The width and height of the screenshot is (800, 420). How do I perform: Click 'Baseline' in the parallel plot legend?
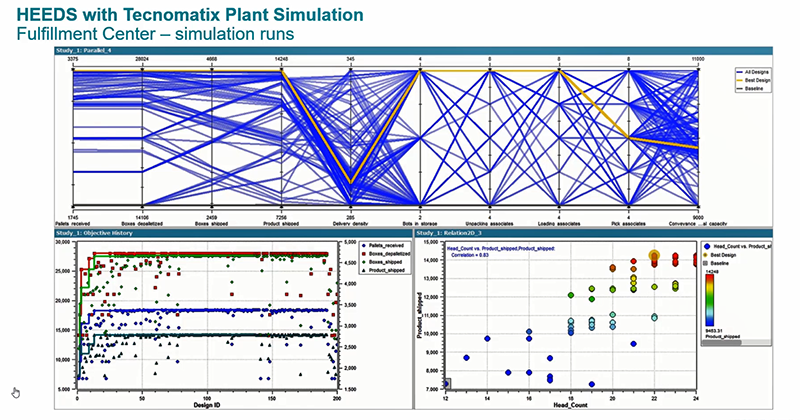tap(754, 88)
